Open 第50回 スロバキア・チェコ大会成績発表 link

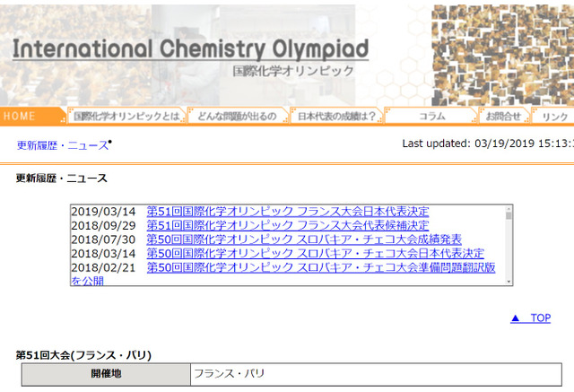coord(304,239)
